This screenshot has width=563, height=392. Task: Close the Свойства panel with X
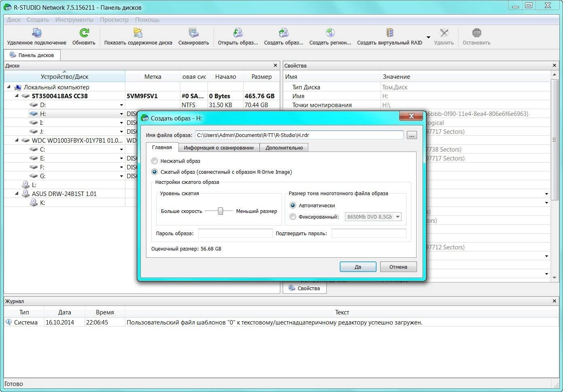pyautogui.click(x=555, y=65)
